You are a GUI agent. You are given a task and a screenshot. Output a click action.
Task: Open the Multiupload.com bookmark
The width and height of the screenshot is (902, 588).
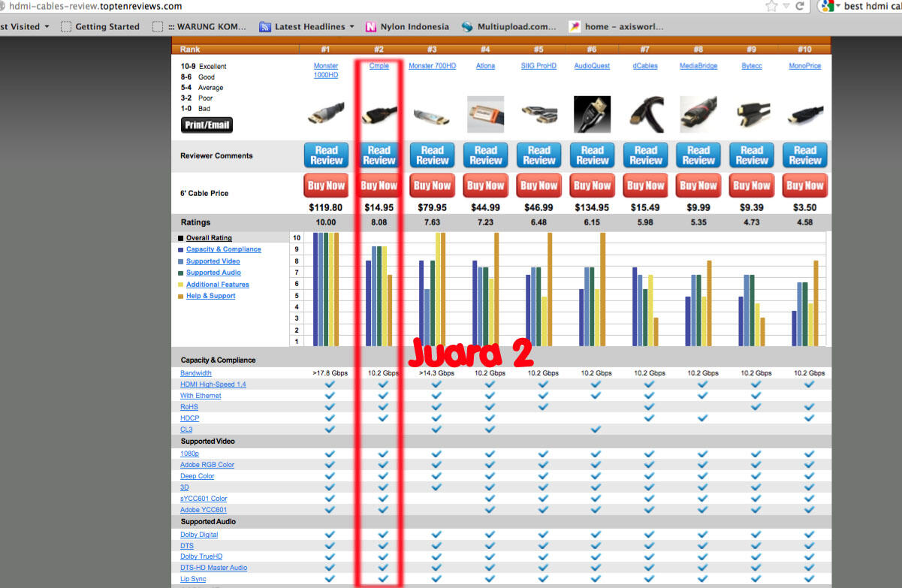[509, 26]
